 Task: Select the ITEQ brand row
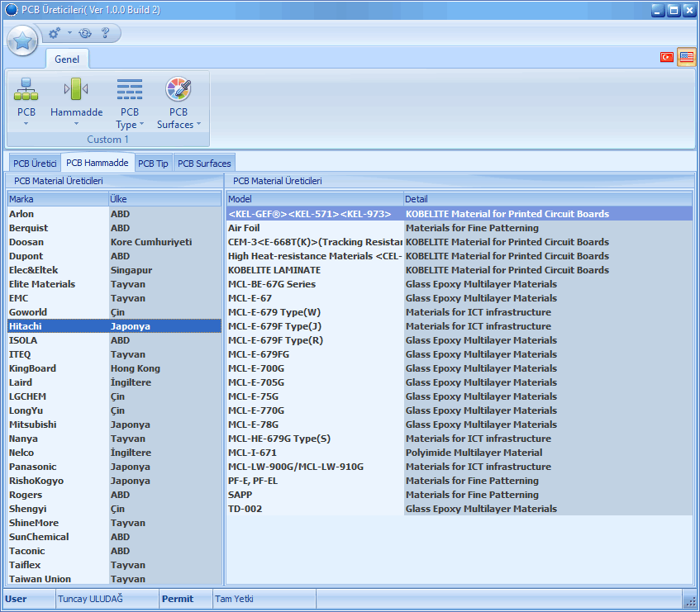[x=114, y=354]
